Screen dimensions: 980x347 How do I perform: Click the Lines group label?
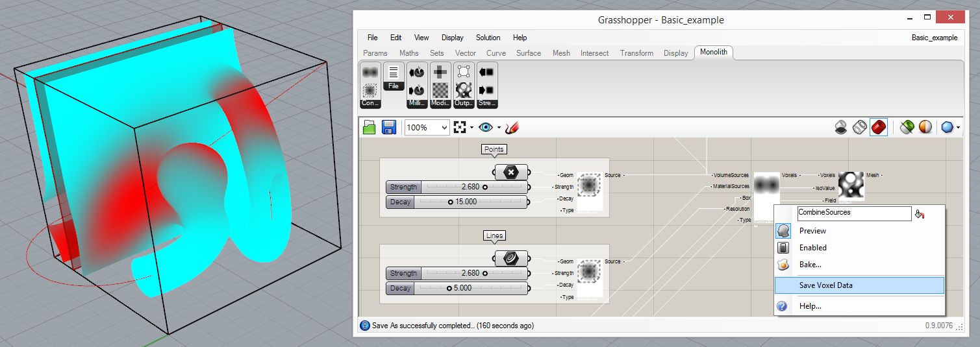point(494,235)
